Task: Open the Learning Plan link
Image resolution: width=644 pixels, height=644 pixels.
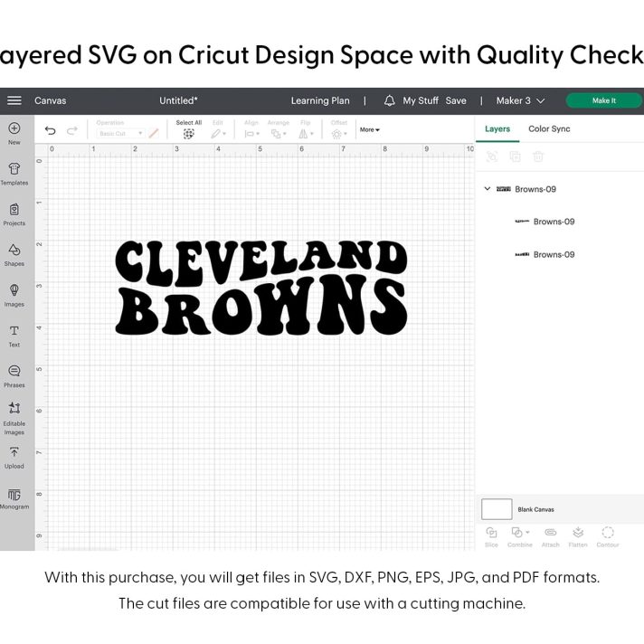Action: coord(320,100)
